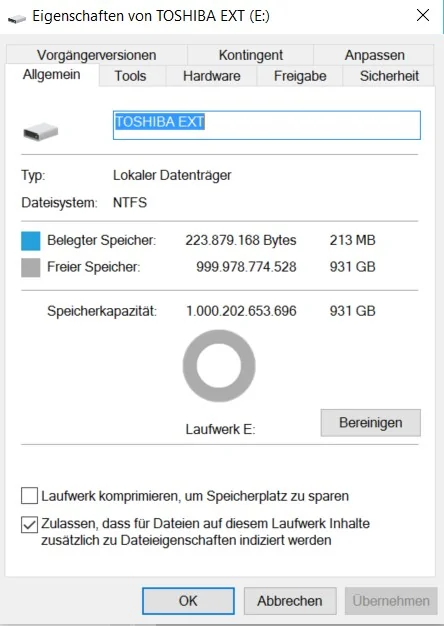
Task: Select the Freigabe tab
Action: coord(300,76)
